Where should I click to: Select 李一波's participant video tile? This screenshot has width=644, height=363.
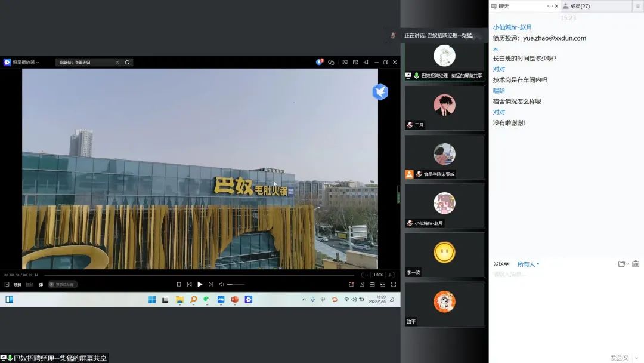[445, 256]
